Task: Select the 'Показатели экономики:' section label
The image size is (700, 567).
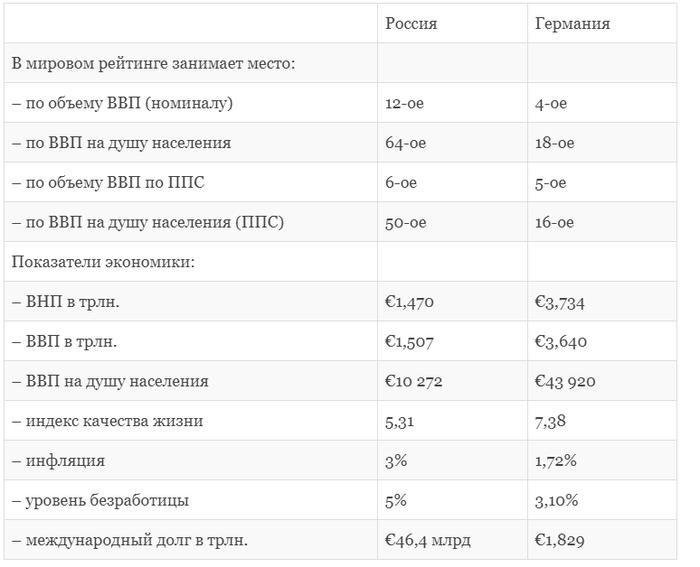Action: [x=103, y=262]
